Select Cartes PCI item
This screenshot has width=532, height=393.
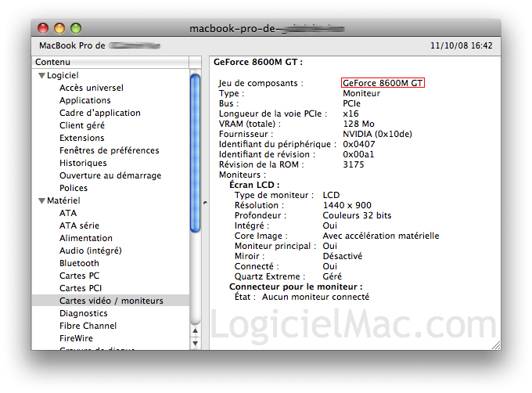pyautogui.click(x=81, y=288)
